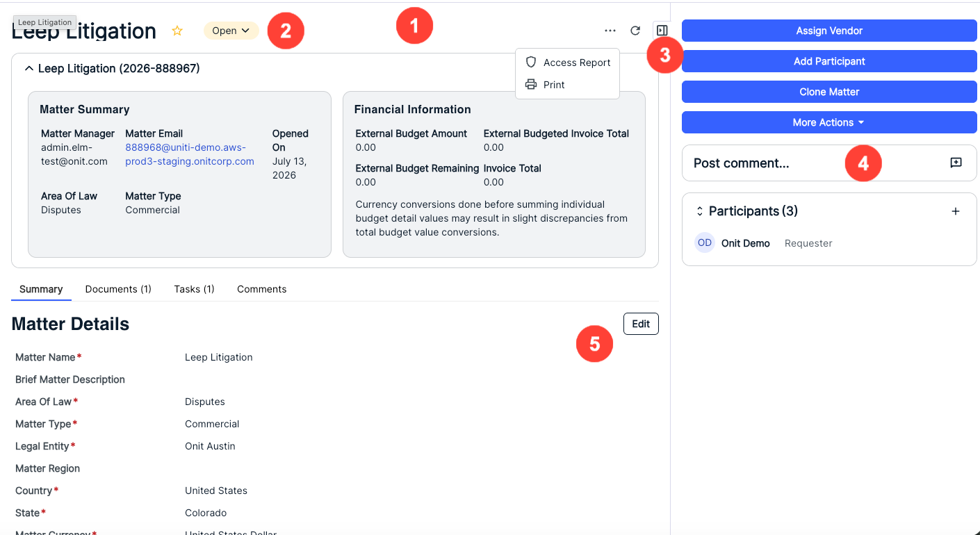Click the Assign Vendor button
Viewport: 980px width, 535px height.
pyautogui.click(x=829, y=31)
